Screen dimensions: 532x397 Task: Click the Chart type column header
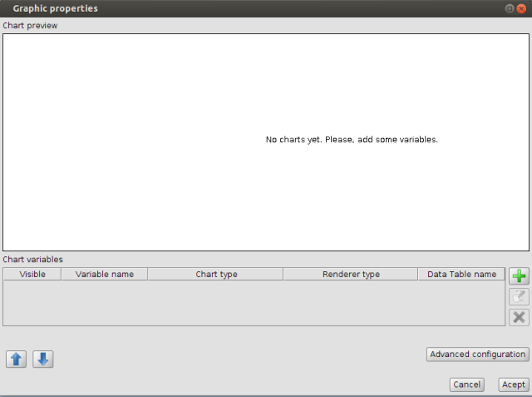[216, 274]
